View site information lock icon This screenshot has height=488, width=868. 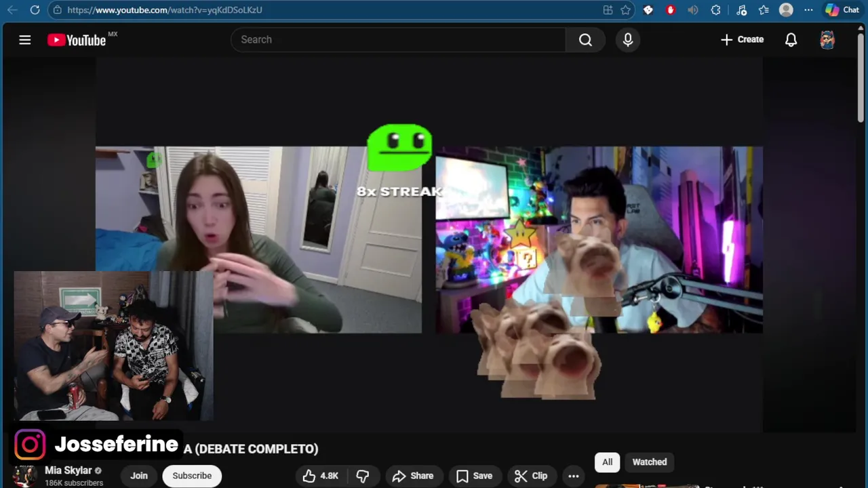(x=58, y=10)
